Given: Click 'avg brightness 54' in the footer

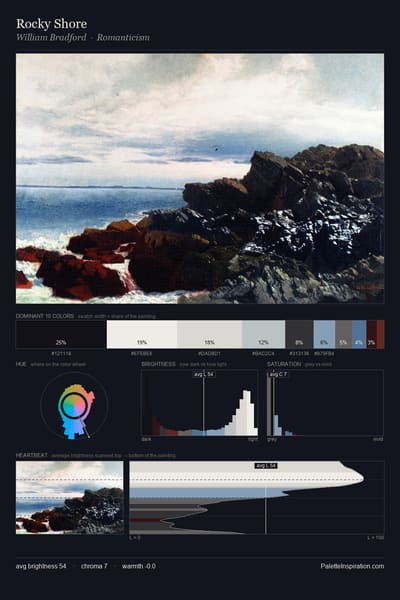Looking at the screenshot, I should coord(41,566).
